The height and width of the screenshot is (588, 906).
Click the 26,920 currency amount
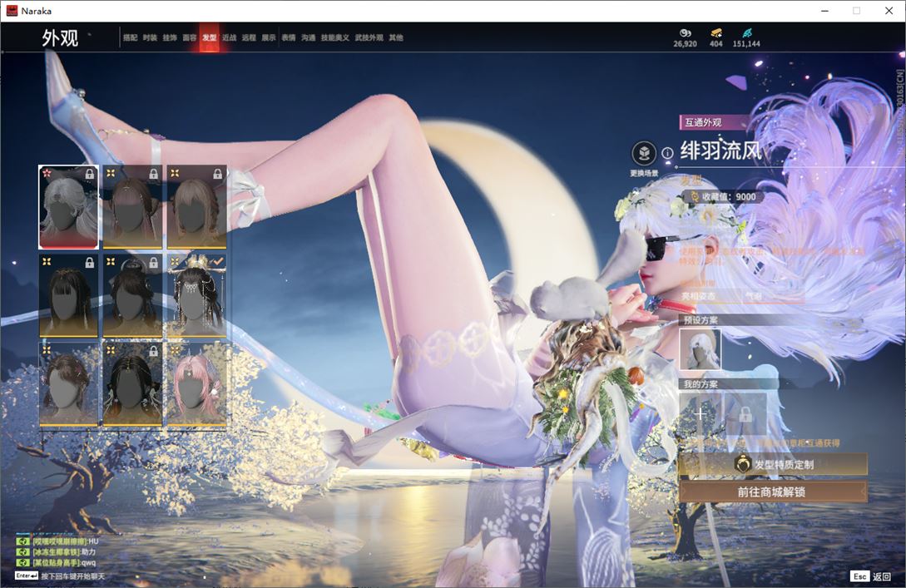(686, 44)
